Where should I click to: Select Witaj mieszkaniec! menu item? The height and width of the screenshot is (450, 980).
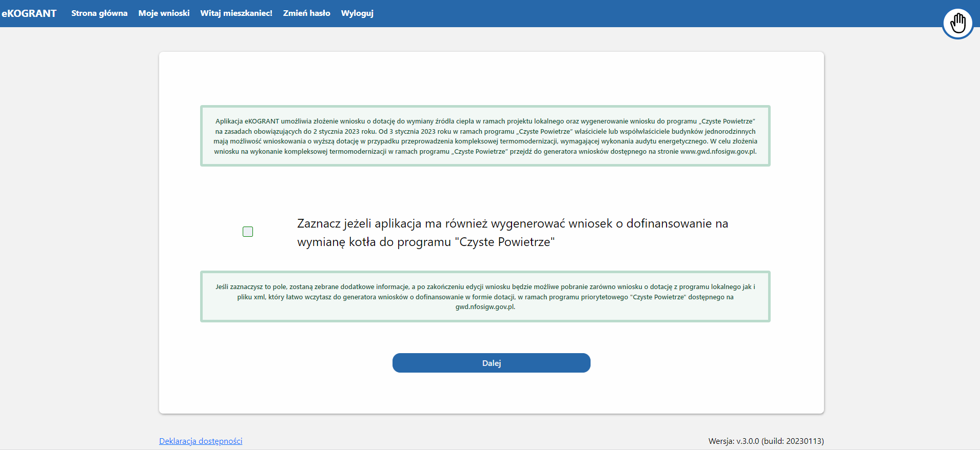pyautogui.click(x=237, y=13)
